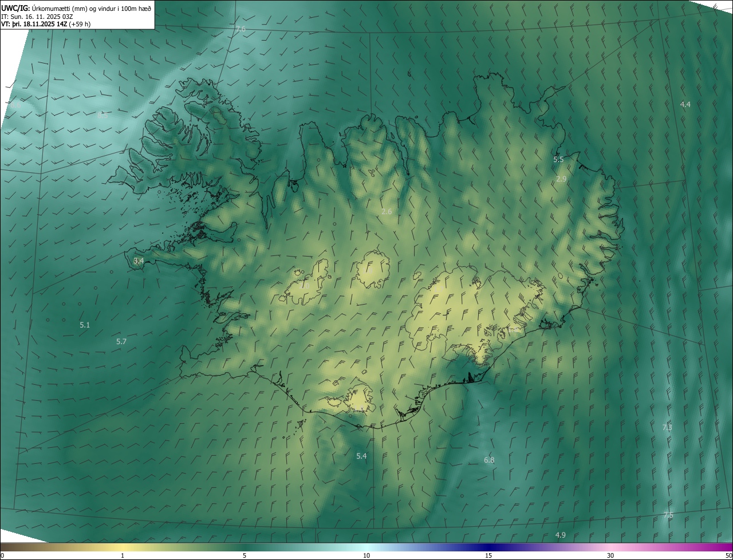
Task: Click the 7.5 value label
Action: [x=668, y=515]
